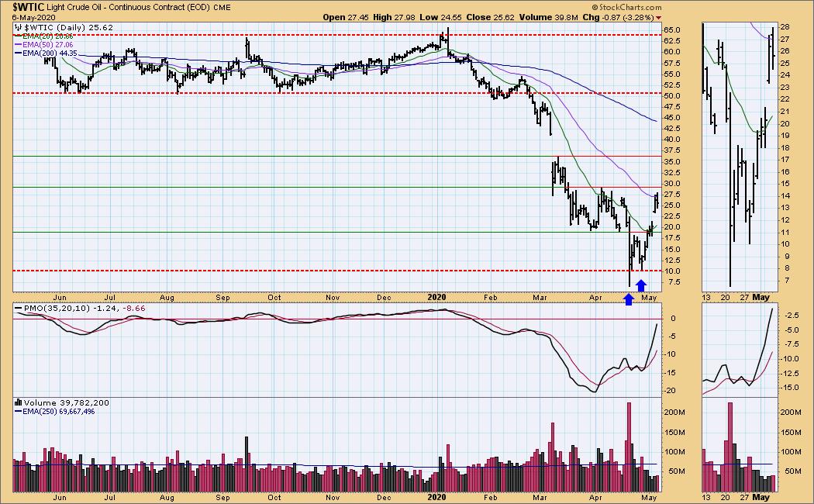The width and height of the screenshot is (814, 504).
Task: Open the zoomed price bars thumbnail panel
Action: tap(740, 157)
